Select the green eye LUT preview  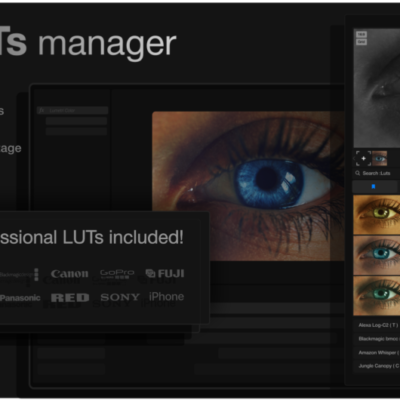[377, 296]
